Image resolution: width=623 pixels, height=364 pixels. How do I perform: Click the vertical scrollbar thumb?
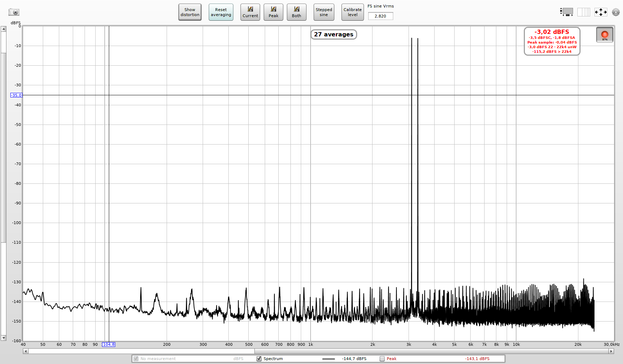[4, 148]
